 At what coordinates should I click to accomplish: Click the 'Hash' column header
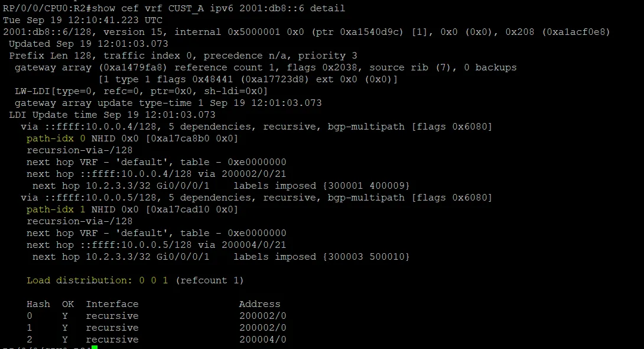point(38,304)
